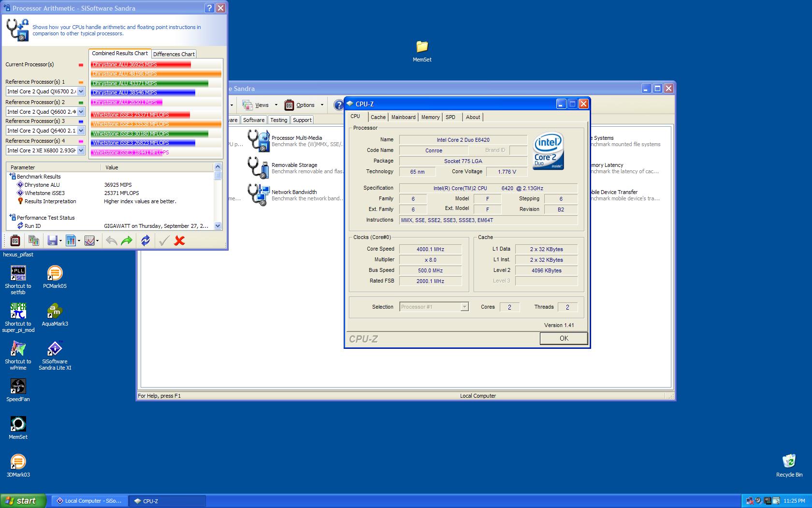Expand Reference Processor 1 dropdown QX6700
Image resolution: width=812 pixels, height=508 pixels.
tap(81, 91)
